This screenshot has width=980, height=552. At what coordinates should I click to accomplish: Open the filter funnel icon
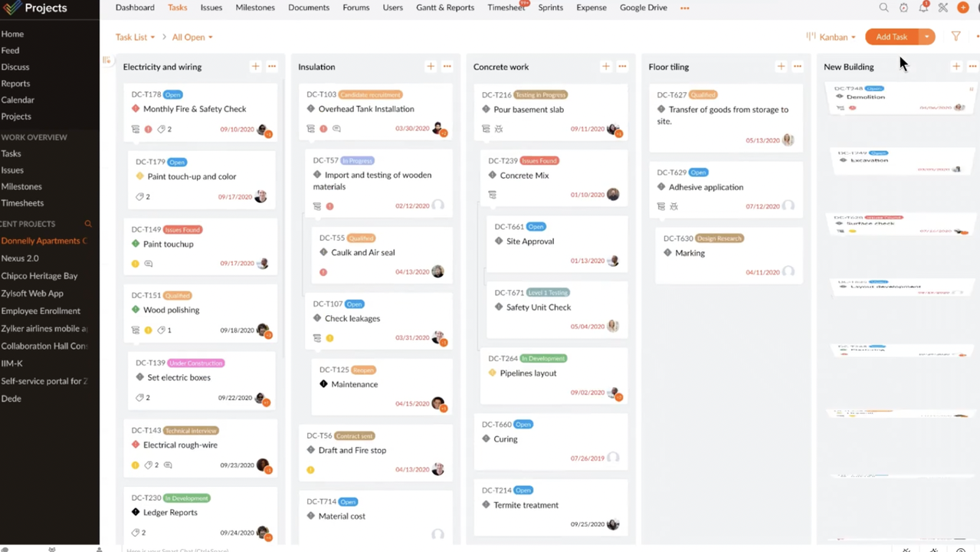tap(955, 36)
